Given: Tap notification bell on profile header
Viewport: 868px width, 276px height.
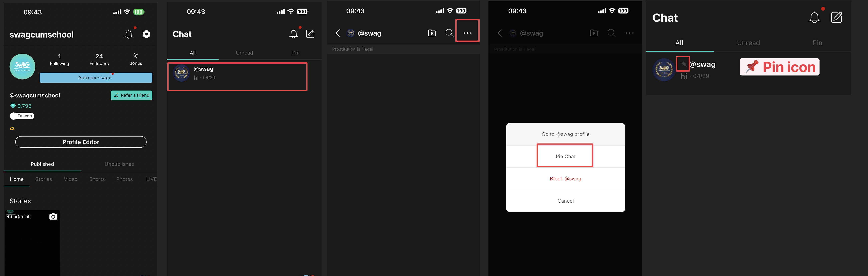Looking at the screenshot, I should (129, 34).
